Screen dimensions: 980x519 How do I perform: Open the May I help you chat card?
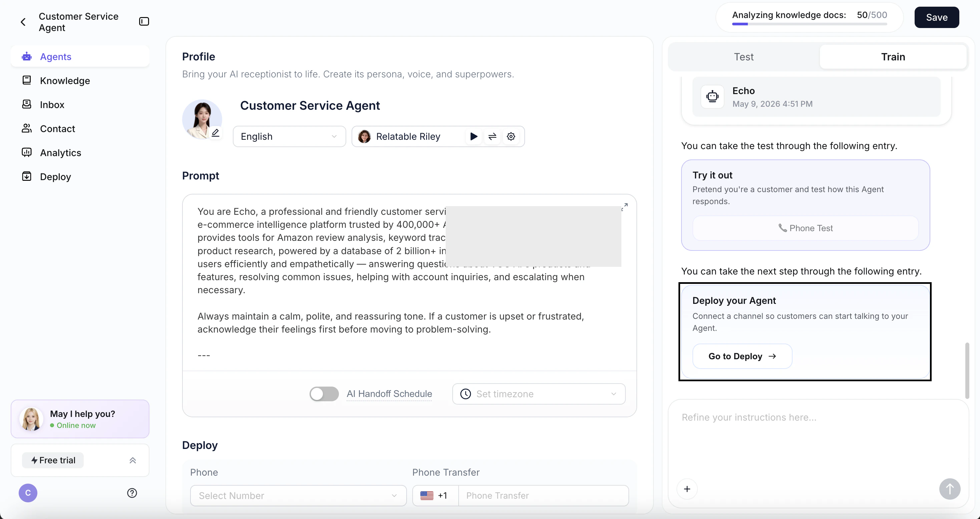[x=80, y=419]
